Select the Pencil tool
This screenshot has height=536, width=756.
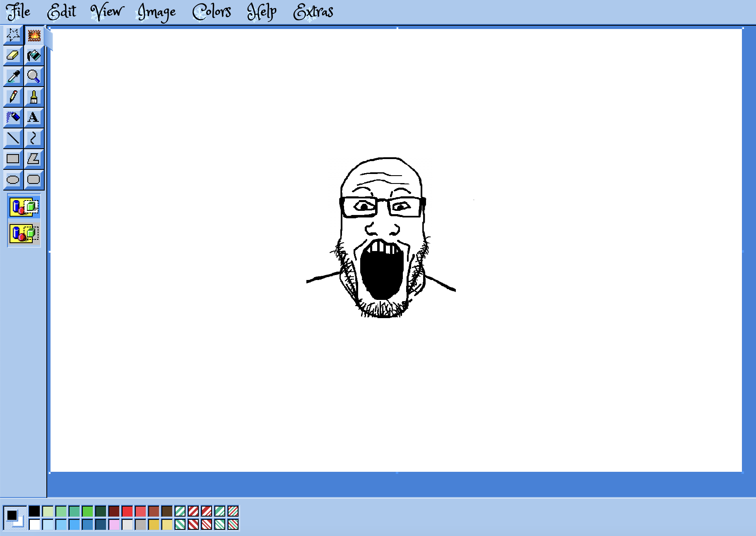tap(13, 97)
